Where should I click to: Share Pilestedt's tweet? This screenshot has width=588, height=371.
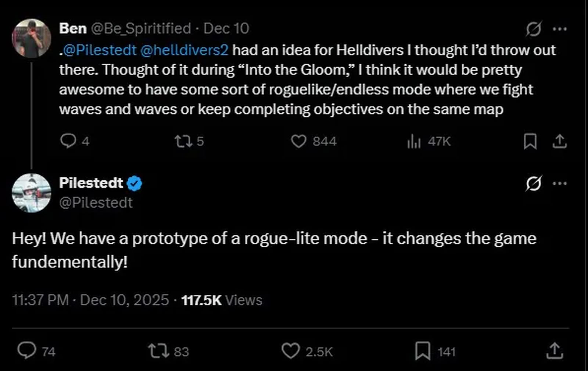(x=555, y=351)
